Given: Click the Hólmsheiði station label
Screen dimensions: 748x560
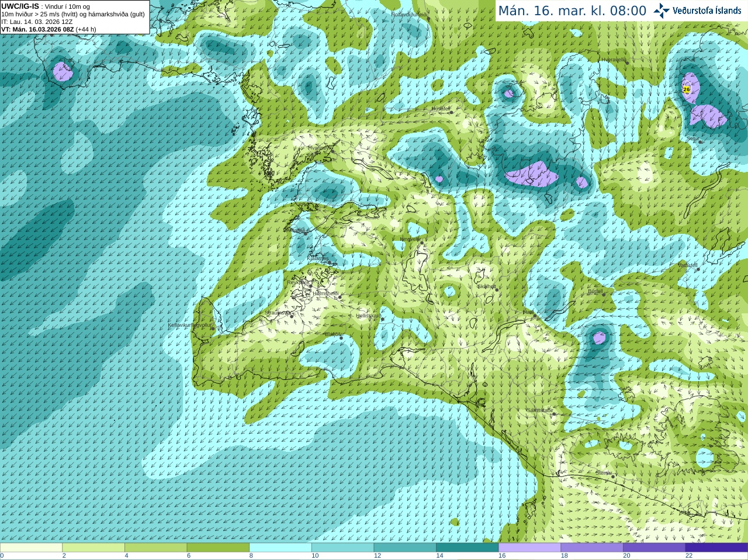Looking at the screenshot, I should pos(325,293).
